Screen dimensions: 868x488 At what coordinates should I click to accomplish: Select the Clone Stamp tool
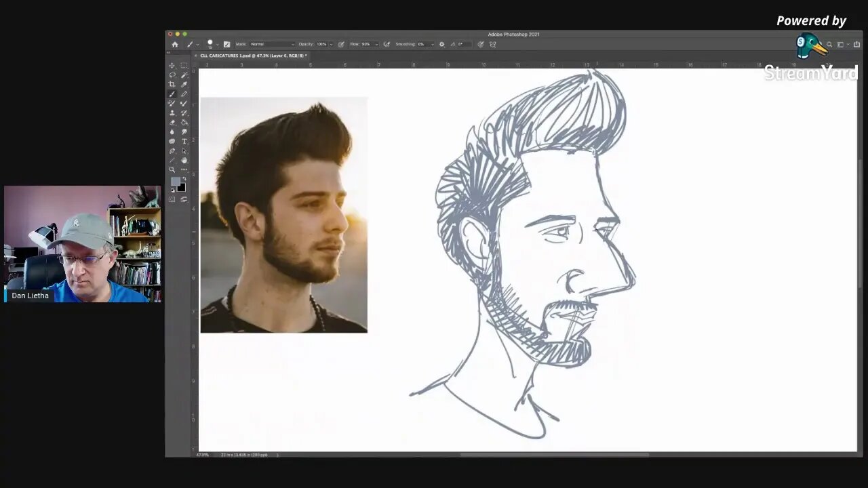click(x=172, y=112)
